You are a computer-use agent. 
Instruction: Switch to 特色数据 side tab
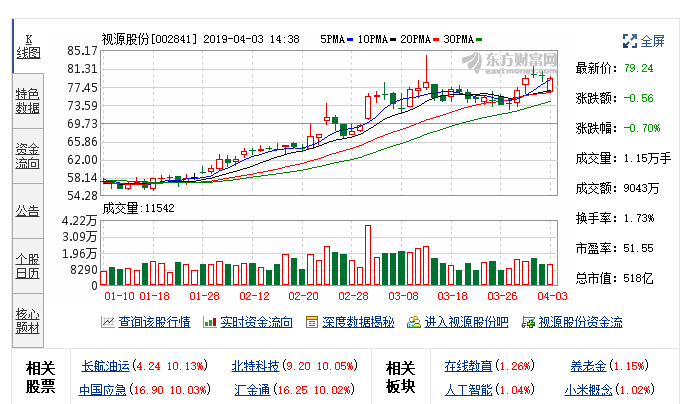coord(28,101)
